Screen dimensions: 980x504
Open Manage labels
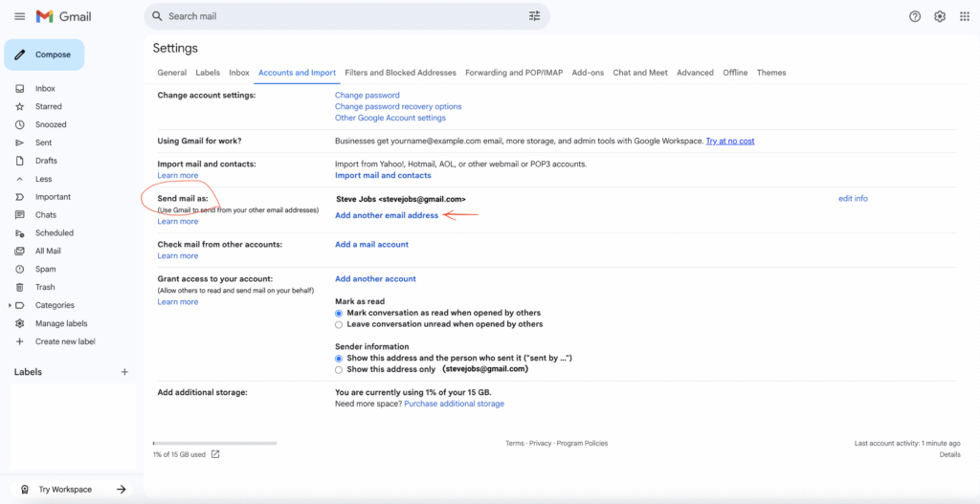click(x=61, y=323)
